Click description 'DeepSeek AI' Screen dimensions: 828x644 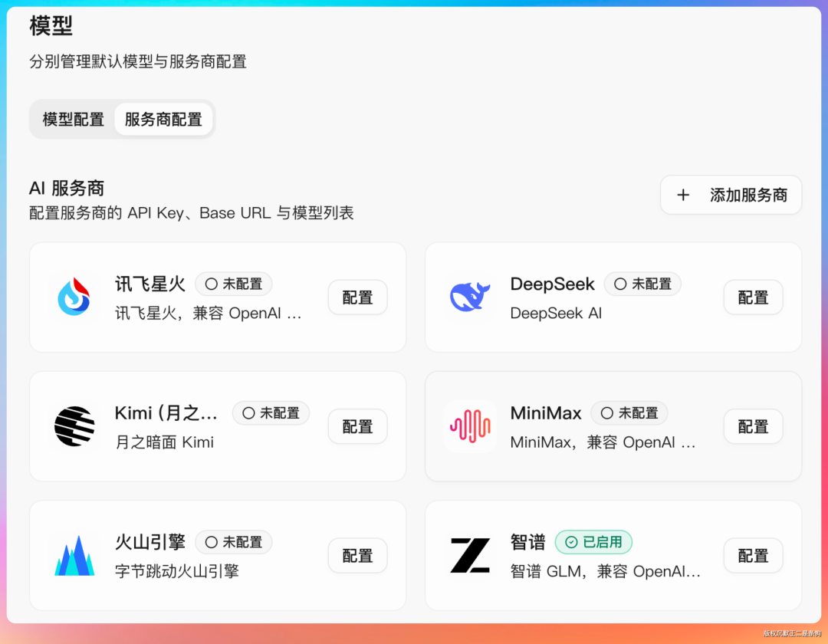(x=556, y=313)
